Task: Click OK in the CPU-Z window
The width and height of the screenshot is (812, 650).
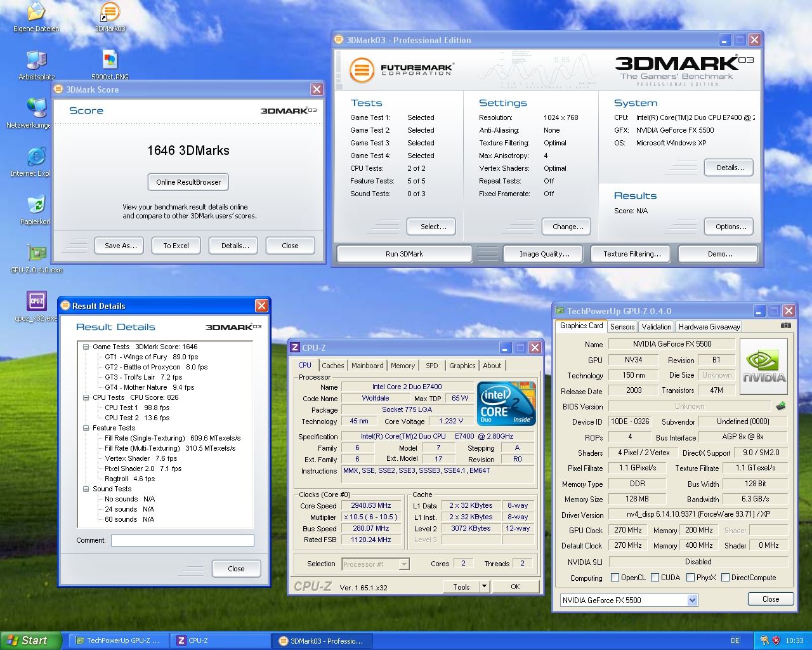Action: pyautogui.click(x=515, y=587)
